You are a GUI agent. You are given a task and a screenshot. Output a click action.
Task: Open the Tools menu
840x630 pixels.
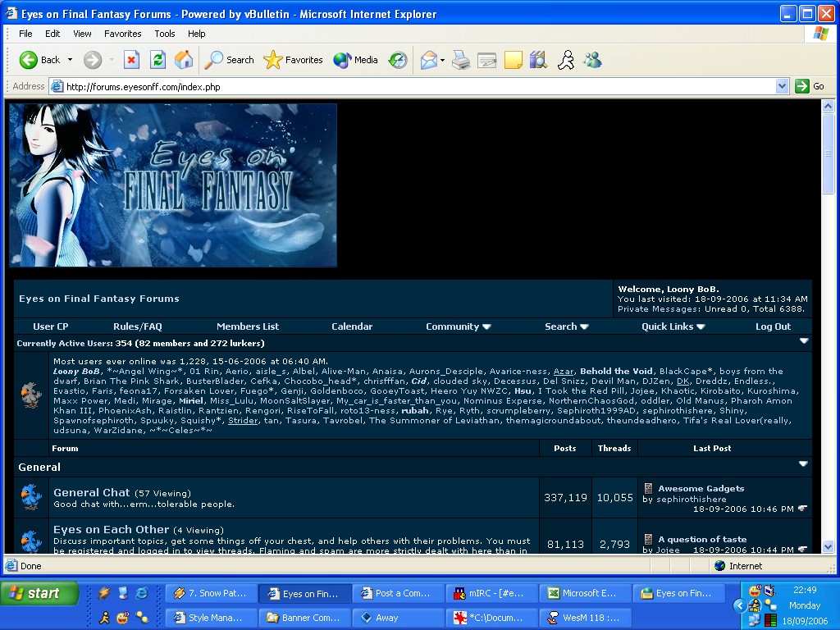tap(164, 34)
